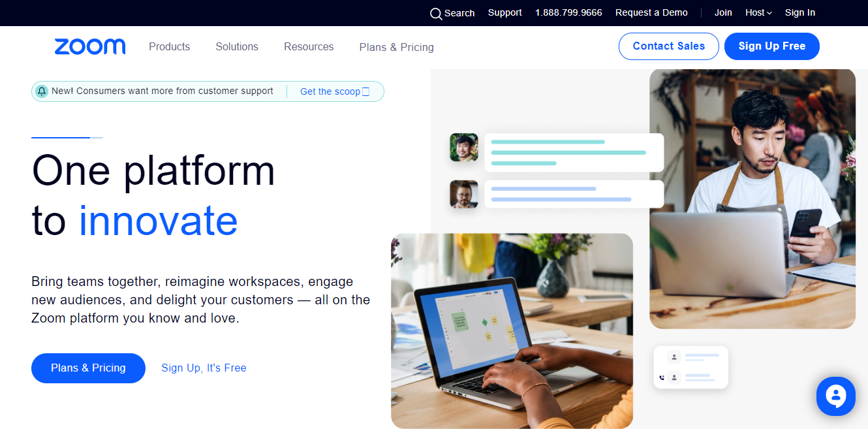Click the blue Plans & Pricing button

88,368
